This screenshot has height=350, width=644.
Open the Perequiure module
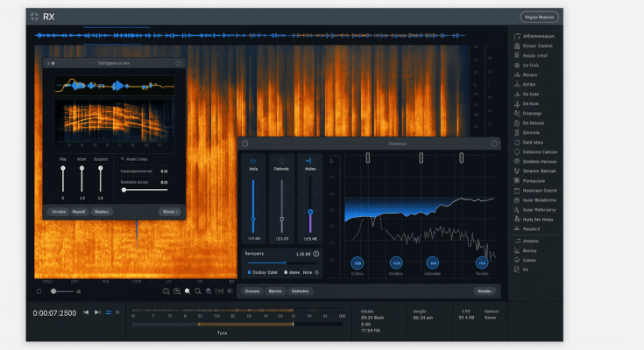tap(529, 181)
